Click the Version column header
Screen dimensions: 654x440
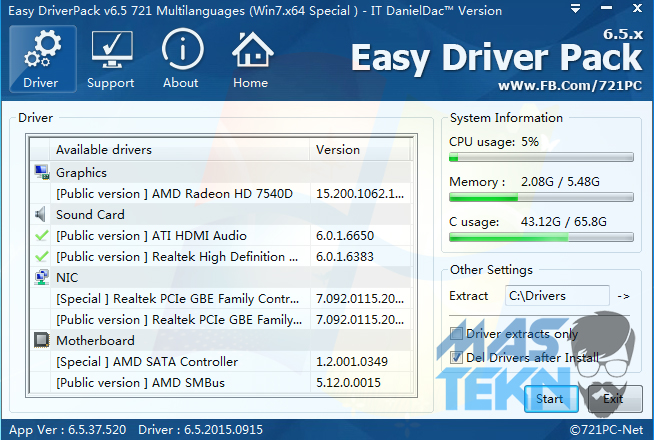[360, 150]
